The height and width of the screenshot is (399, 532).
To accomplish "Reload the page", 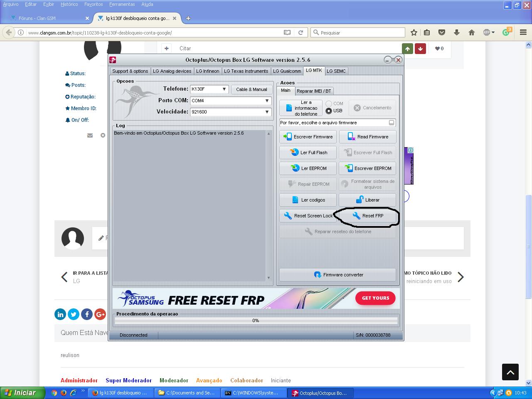I will point(300,32).
